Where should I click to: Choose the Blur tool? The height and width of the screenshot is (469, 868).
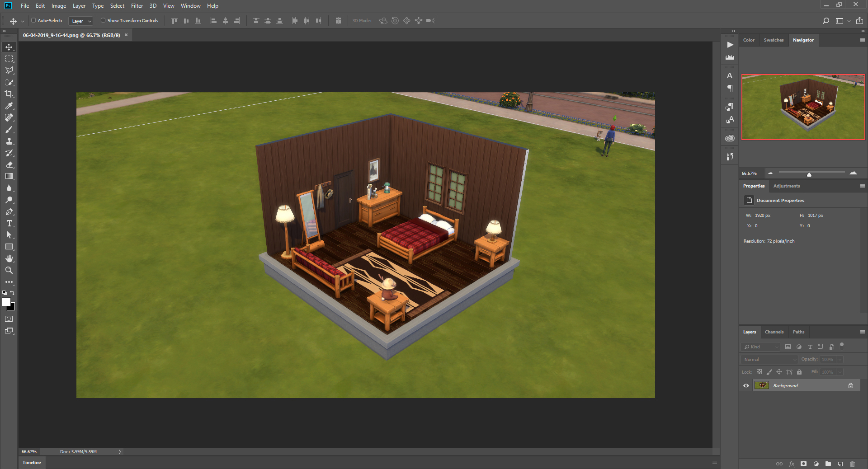coord(9,188)
